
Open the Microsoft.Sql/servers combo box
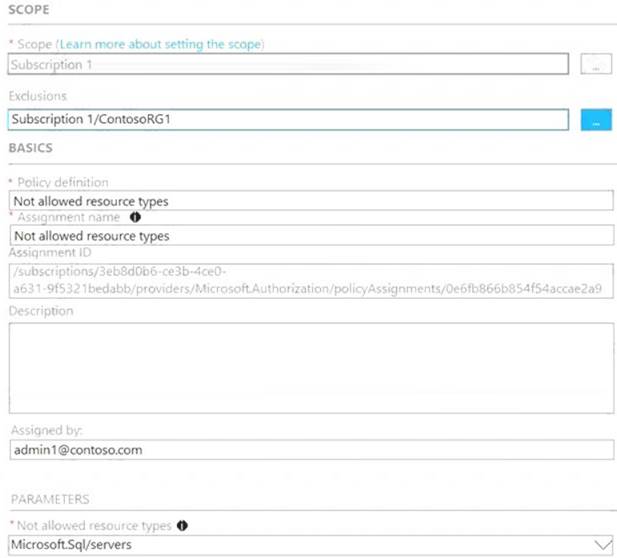coord(310,545)
